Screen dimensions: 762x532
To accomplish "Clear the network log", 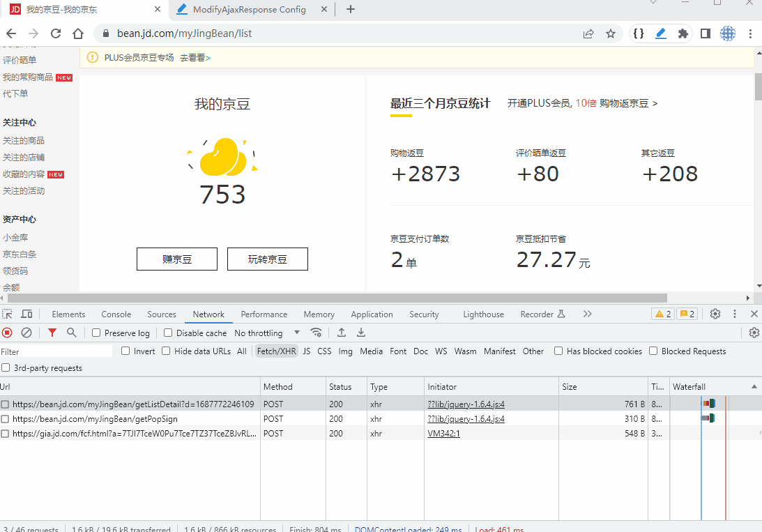I will coord(26,333).
